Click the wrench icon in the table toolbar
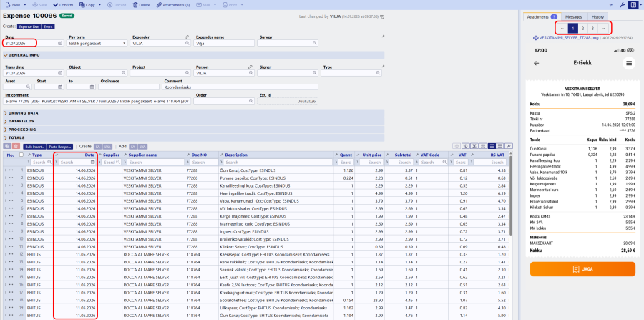 (x=509, y=146)
